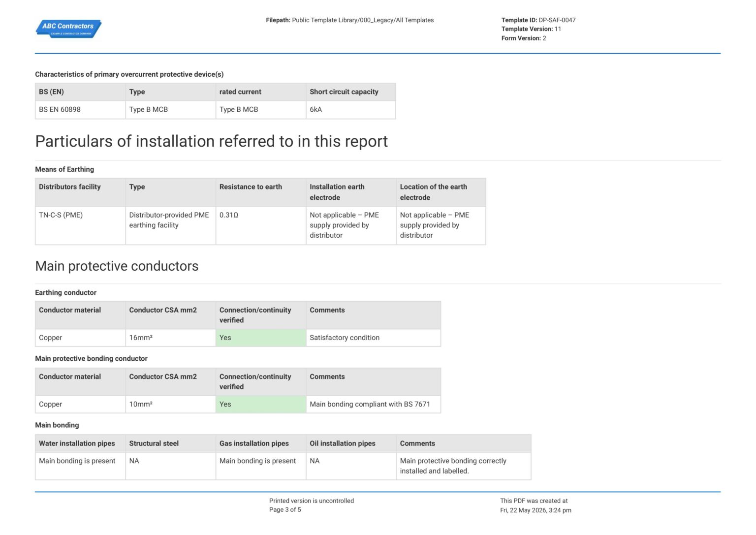Click the 6kA short circuit capacity cell
The height and width of the screenshot is (535, 756).
[x=350, y=110]
